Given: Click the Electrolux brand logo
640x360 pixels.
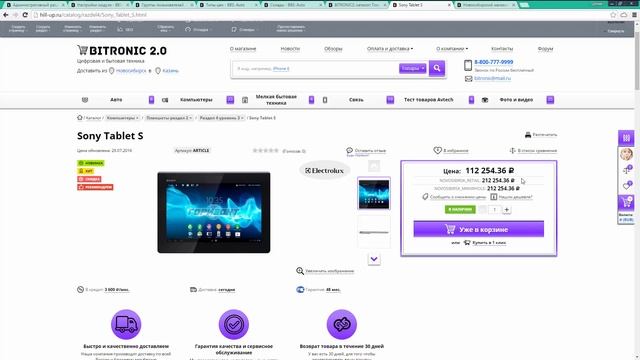Looking at the screenshot, I should click(324, 171).
